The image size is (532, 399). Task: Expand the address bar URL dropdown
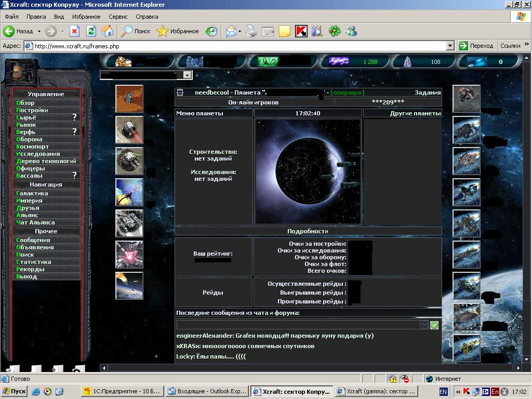(450, 46)
